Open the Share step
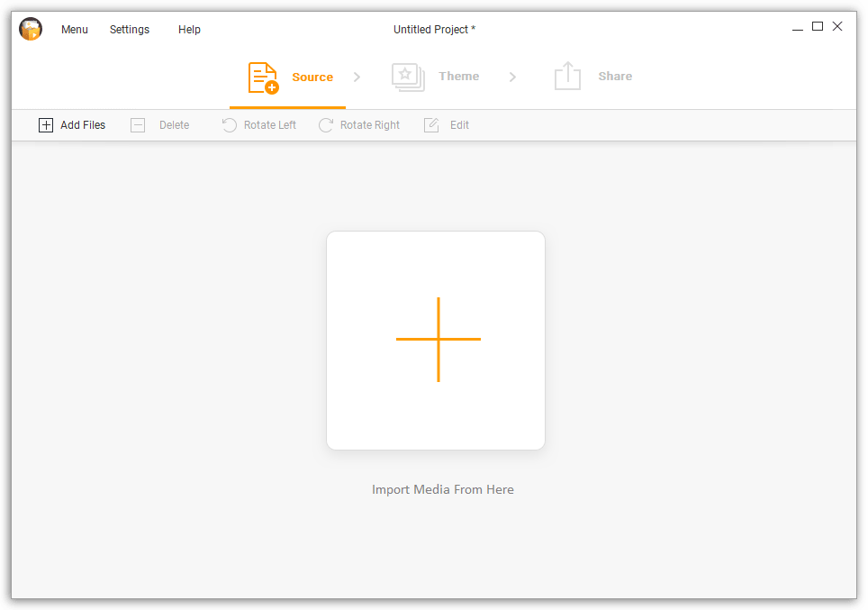 coord(593,77)
